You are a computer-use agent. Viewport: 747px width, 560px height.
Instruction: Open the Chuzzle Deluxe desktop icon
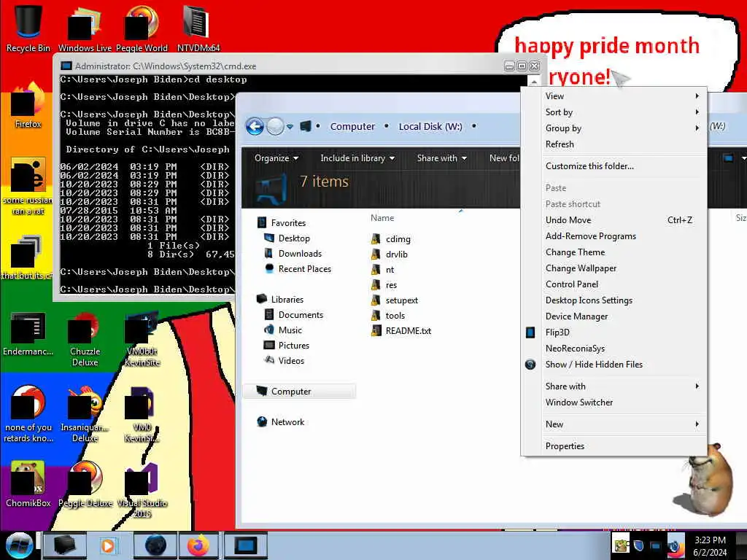coord(85,339)
